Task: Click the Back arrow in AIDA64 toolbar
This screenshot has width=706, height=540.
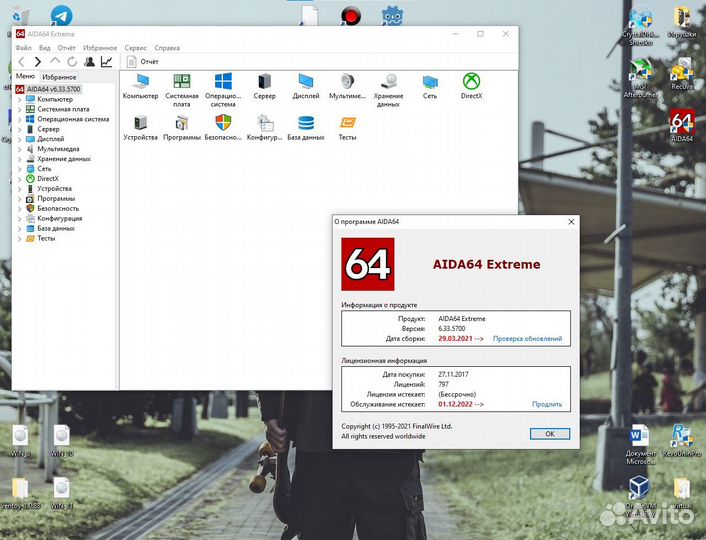Action: click(22, 62)
